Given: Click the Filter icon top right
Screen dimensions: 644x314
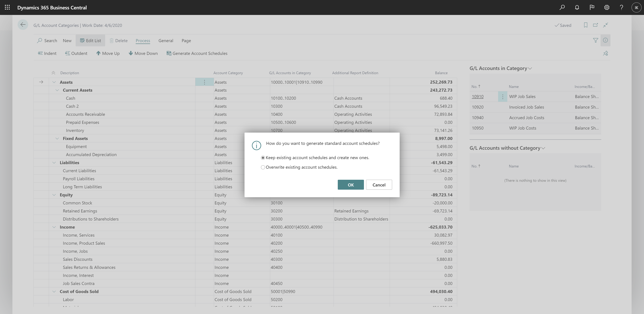Looking at the screenshot, I should click(x=596, y=40).
